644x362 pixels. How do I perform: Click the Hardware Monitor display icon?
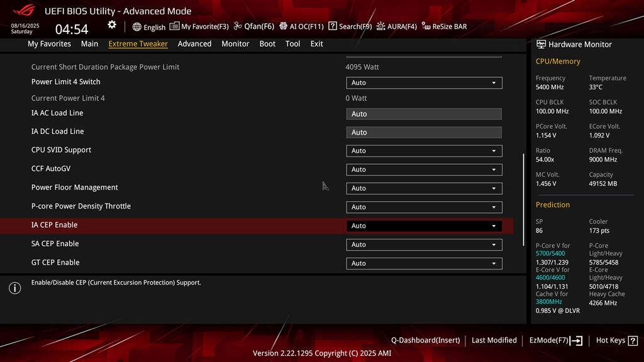coord(541,45)
